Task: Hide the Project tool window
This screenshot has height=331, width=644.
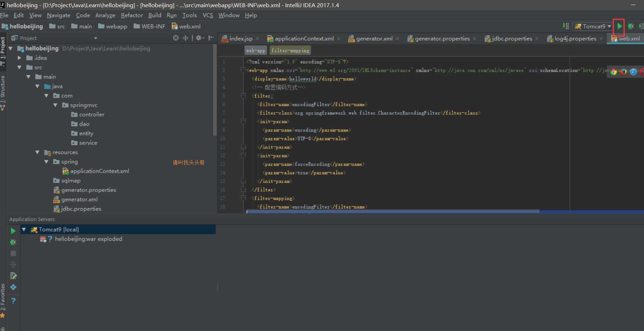Action: (211, 38)
